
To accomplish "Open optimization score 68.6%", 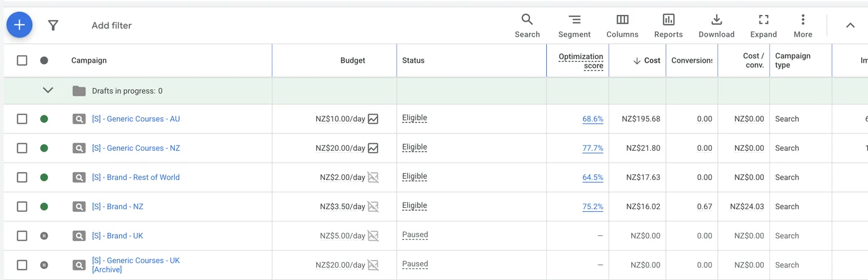I will 593,119.
